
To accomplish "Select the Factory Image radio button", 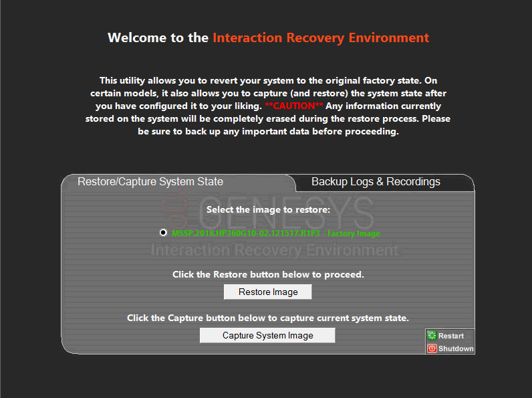I will 163,233.
